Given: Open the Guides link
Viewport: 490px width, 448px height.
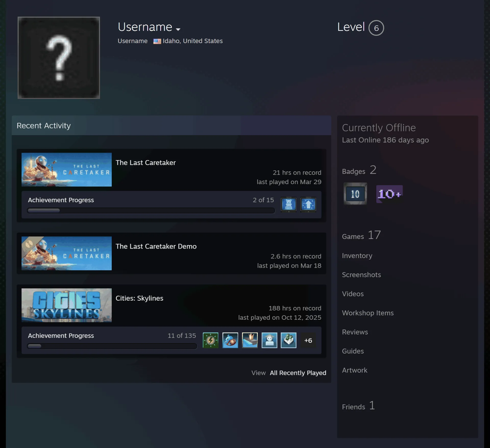Looking at the screenshot, I should point(353,351).
